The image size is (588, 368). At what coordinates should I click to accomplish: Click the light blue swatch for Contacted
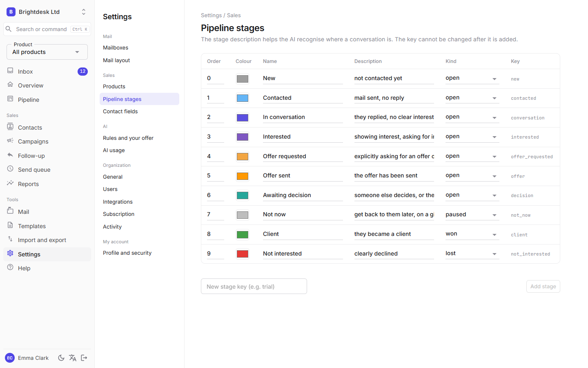[243, 98]
